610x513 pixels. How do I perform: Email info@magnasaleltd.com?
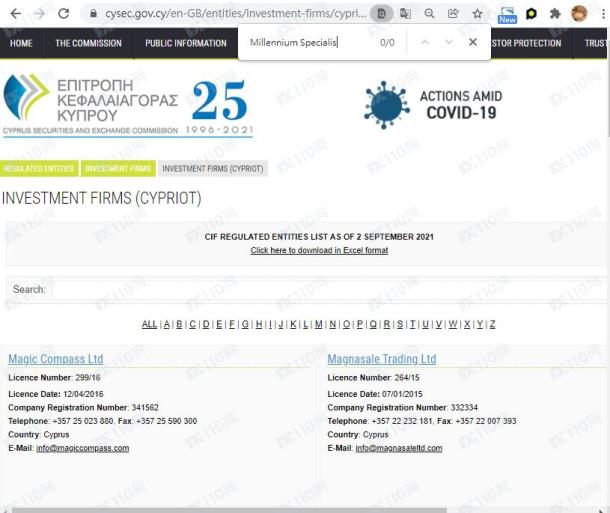399,448
